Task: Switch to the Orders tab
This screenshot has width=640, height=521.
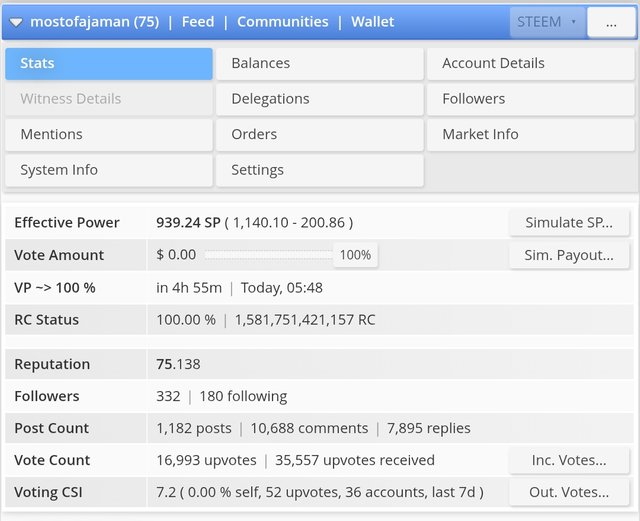Action: [320, 134]
